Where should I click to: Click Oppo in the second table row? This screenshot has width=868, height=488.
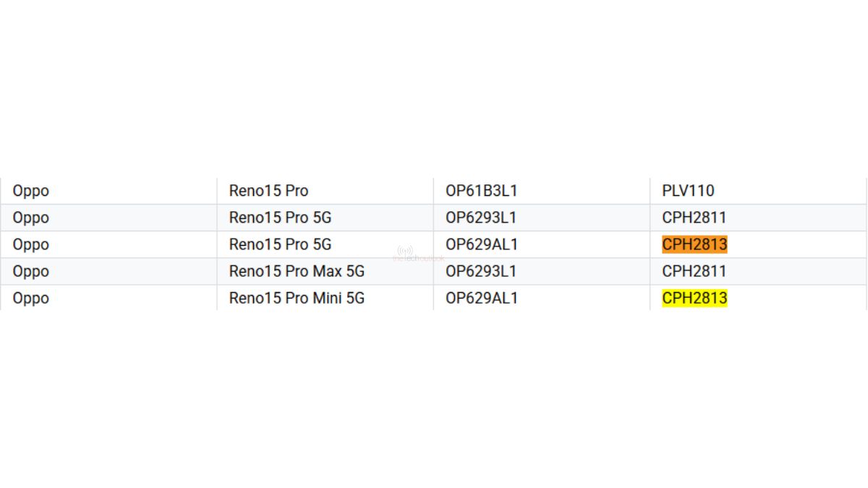pos(31,218)
